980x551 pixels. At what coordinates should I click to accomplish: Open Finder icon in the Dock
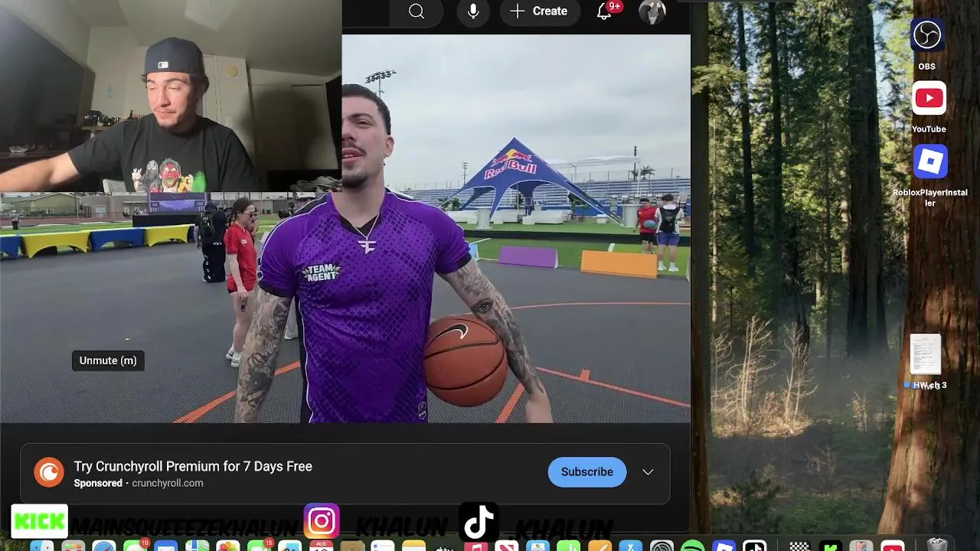coord(42,546)
